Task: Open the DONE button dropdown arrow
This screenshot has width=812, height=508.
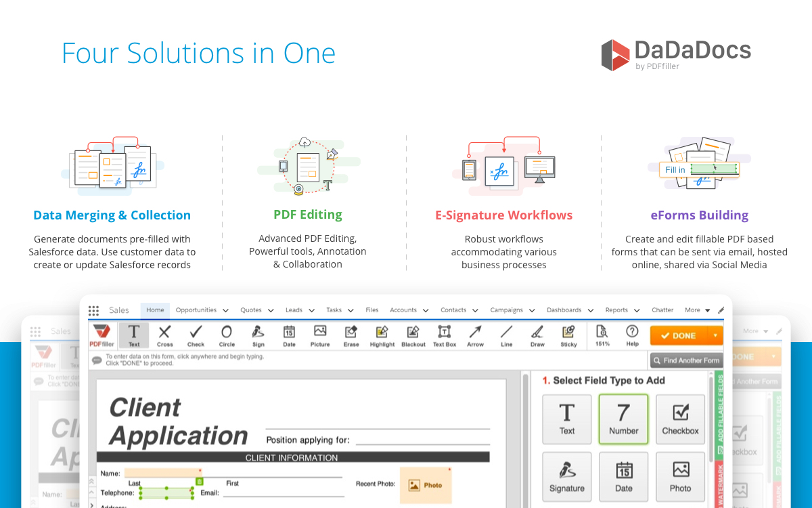Action: [715, 335]
